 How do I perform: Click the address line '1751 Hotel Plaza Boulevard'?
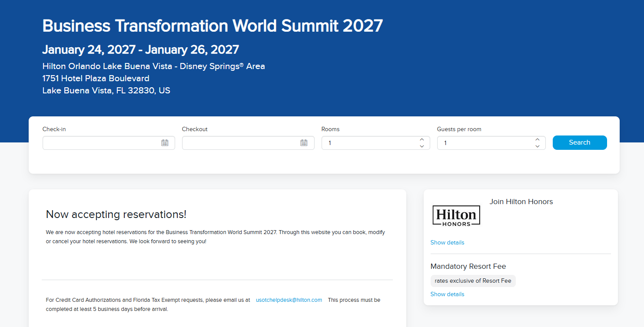(x=96, y=79)
